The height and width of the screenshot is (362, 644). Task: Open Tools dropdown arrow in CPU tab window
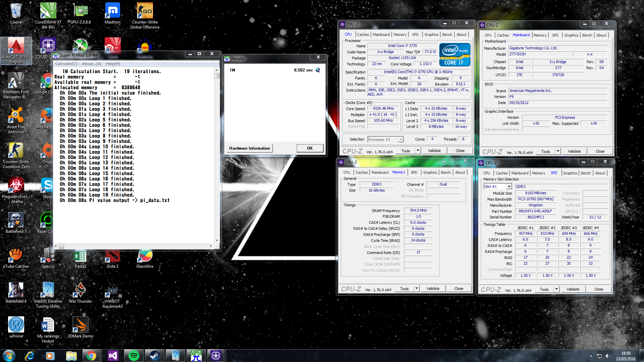418,151
